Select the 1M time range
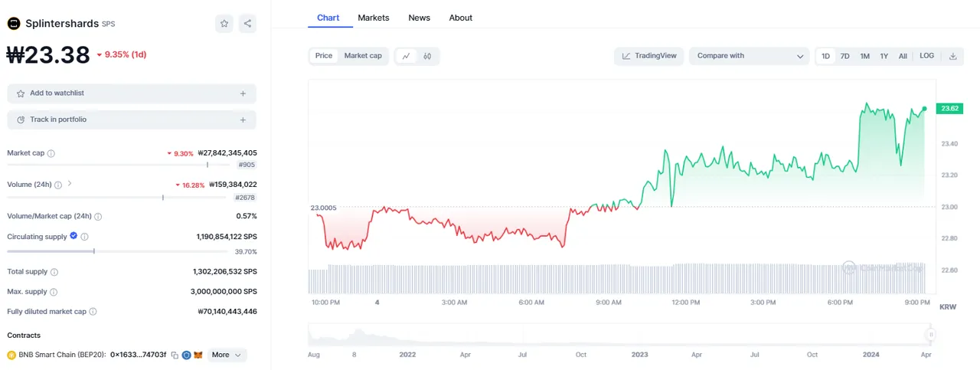This screenshot has height=370, width=980. click(x=864, y=56)
